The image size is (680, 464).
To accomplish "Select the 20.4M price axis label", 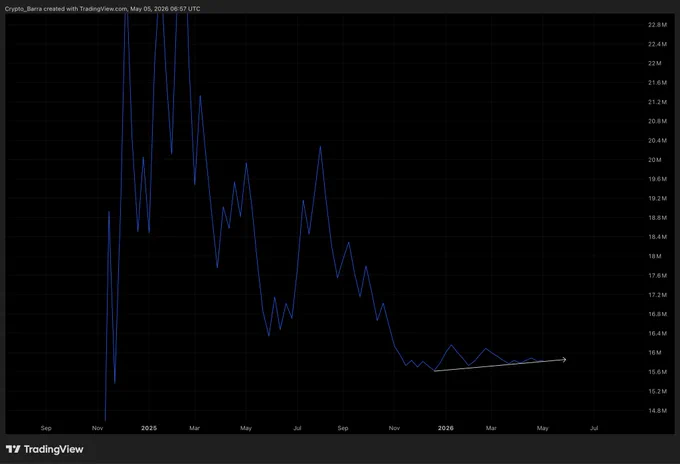I will [657, 141].
